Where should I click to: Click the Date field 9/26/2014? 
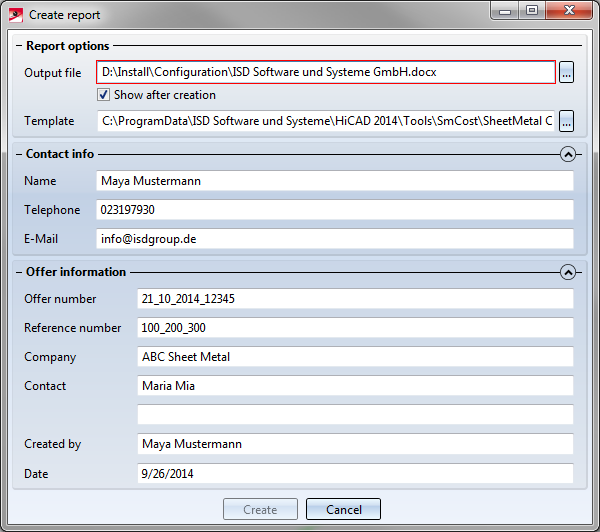[x=355, y=473]
